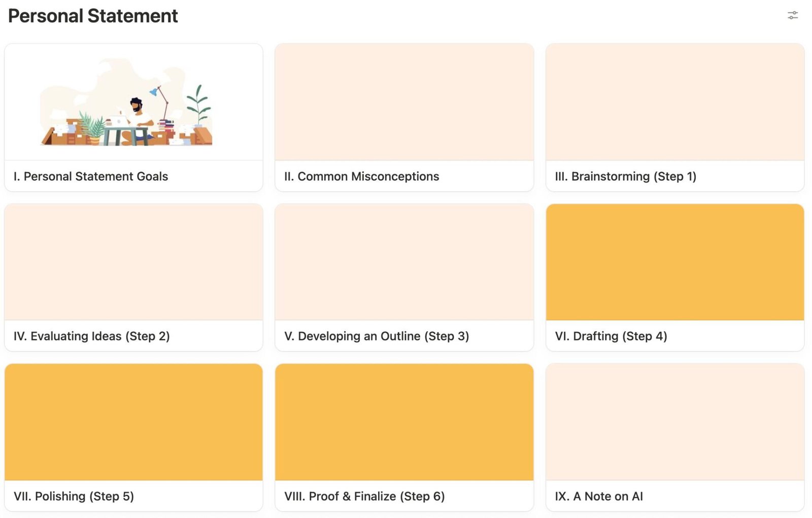Screen dimensions: 812x518
Task: Select 'IX. A Note on AI' title
Action: pyautogui.click(x=599, y=496)
